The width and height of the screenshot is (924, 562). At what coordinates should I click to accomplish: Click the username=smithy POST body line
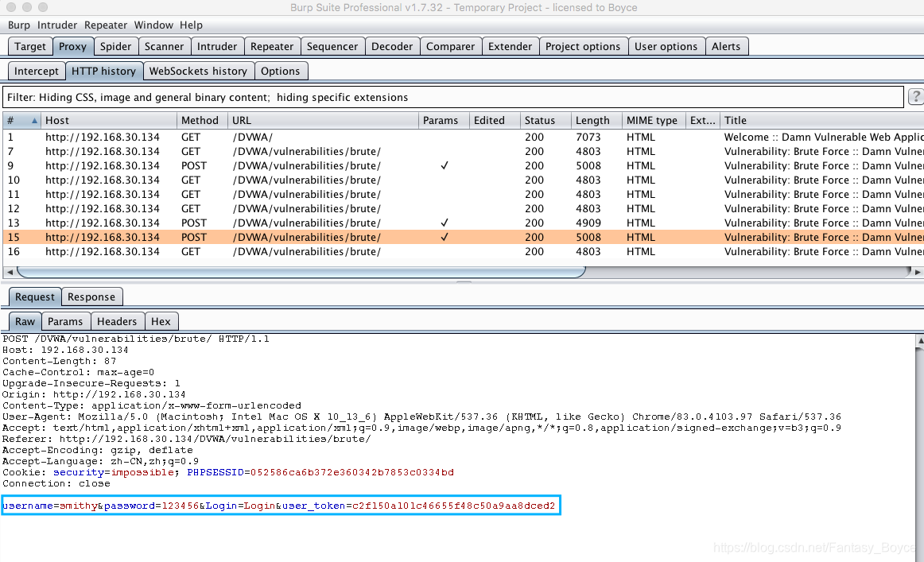pos(279,506)
